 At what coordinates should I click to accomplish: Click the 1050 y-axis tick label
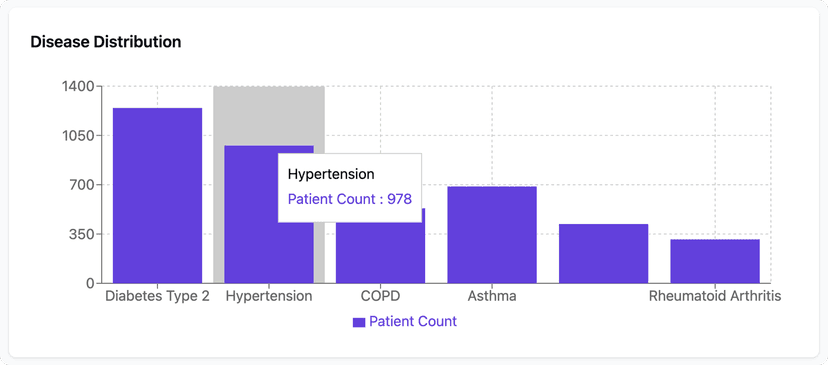pos(79,135)
